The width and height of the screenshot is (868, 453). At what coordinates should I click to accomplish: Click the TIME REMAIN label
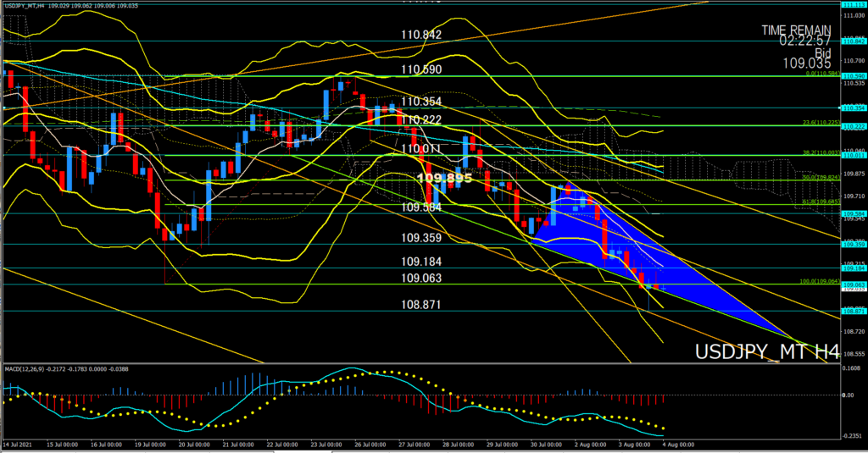[796, 30]
